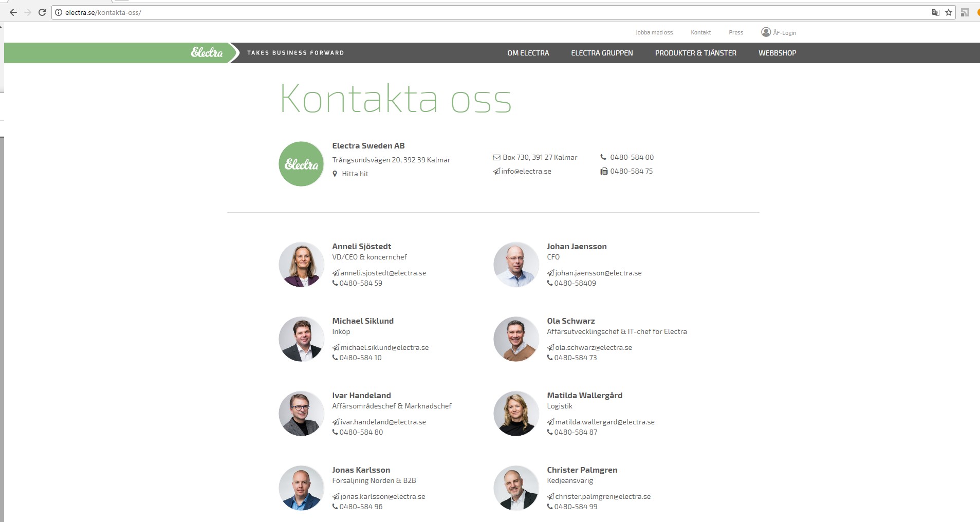Email ola.schwarz@electra.se
Viewport: 980px width, 522px height.
tap(594, 347)
